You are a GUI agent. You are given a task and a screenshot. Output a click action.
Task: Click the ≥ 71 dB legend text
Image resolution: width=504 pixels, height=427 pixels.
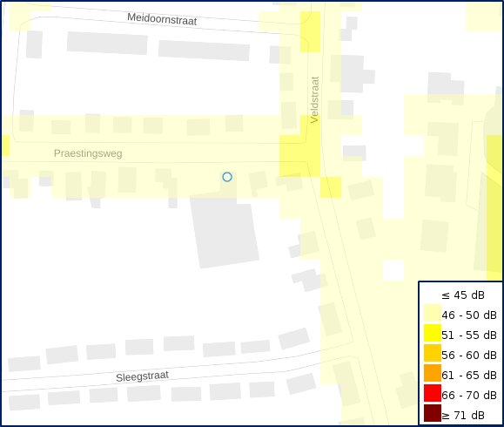[463, 416]
